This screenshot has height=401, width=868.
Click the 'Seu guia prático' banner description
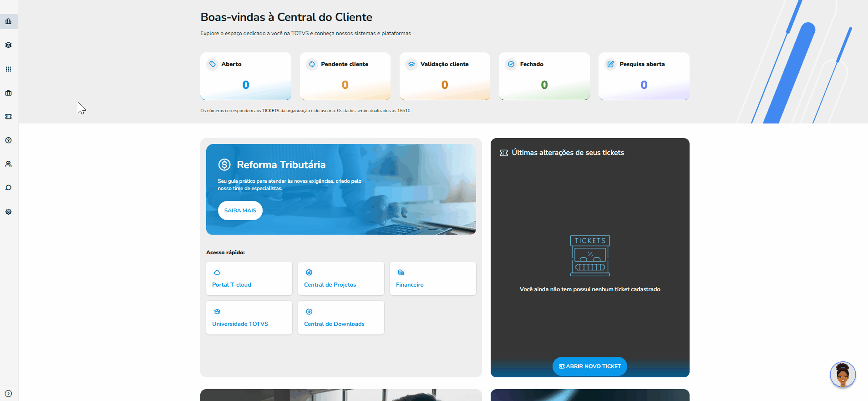coord(289,185)
